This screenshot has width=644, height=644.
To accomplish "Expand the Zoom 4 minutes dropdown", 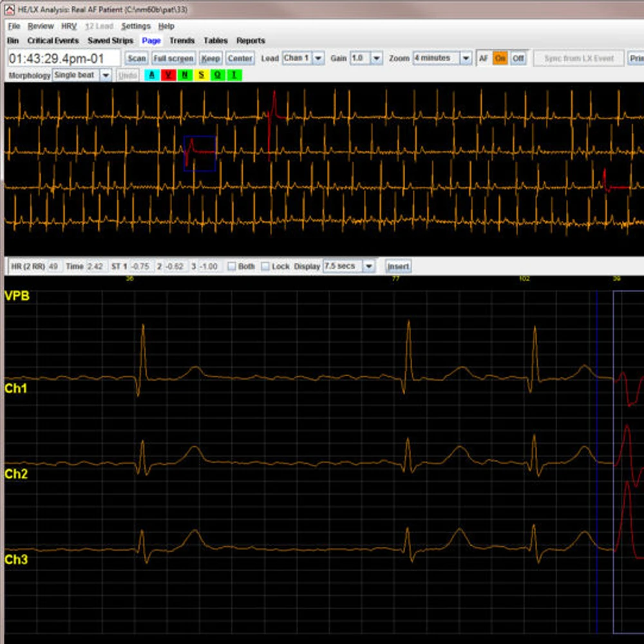I will coord(466,58).
